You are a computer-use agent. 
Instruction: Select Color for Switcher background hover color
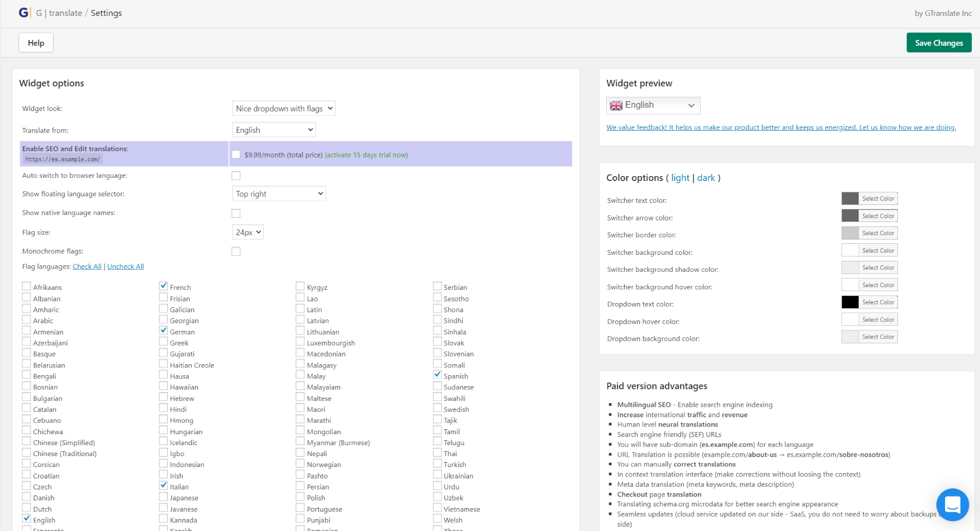click(x=878, y=285)
